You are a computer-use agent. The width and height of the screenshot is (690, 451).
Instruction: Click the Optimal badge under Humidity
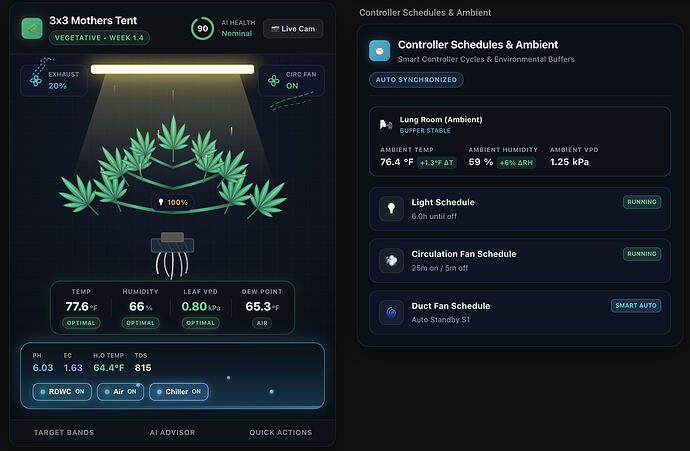(x=140, y=323)
